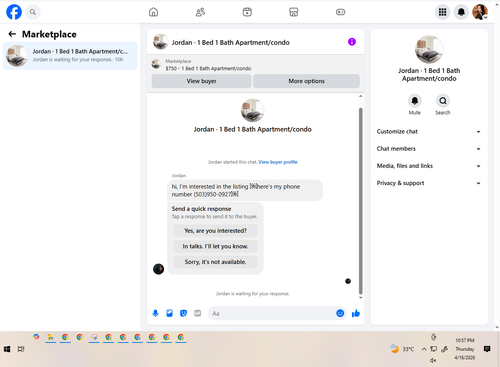The image size is (500, 367).
Task: Click the listing thumbnail in chat header
Action: pos(160,42)
